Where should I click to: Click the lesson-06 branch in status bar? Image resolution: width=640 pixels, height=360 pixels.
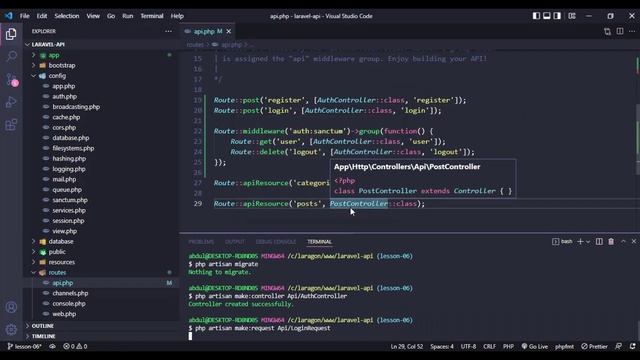24,347
